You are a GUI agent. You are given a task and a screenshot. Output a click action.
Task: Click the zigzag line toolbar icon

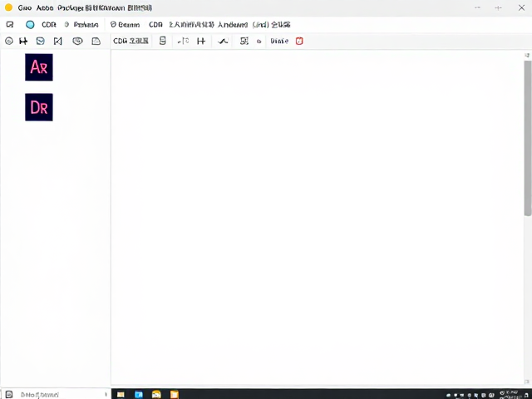click(223, 41)
